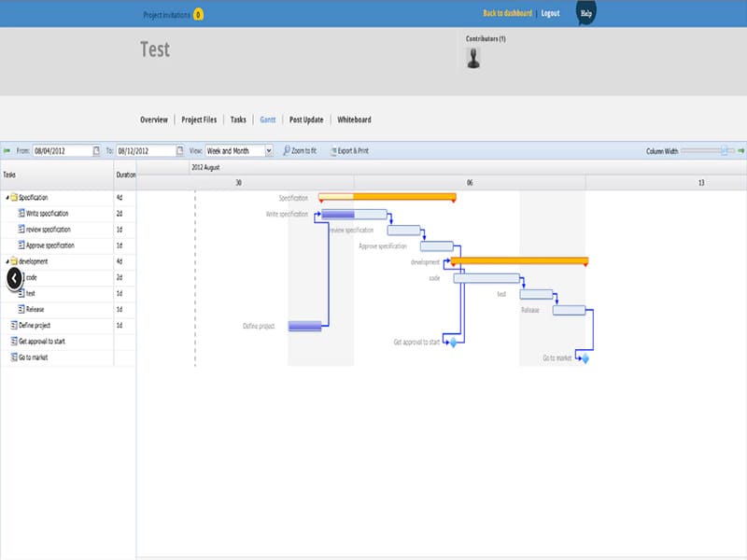Shift timeline later using right green arrow

pyautogui.click(x=740, y=150)
